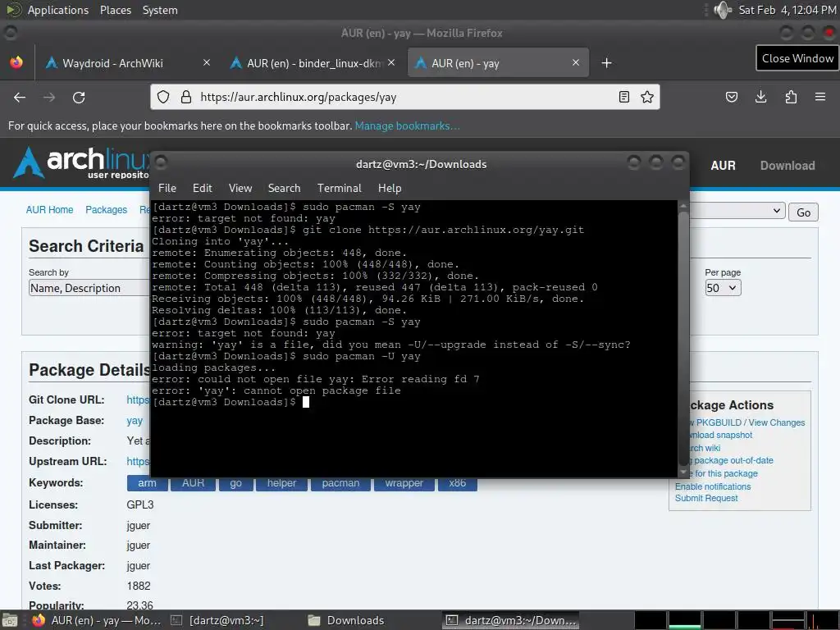Open the AUR Home link
Viewport: 840px width, 630px height.
point(49,209)
